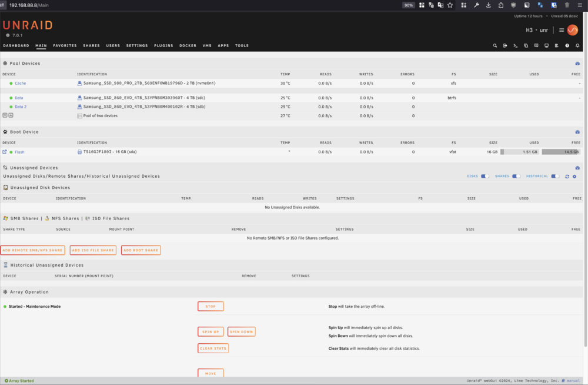Image resolution: width=588 pixels, height=385 pixels.
Task: Open the hamburger menu beside unr
Action: click(562, 30)
